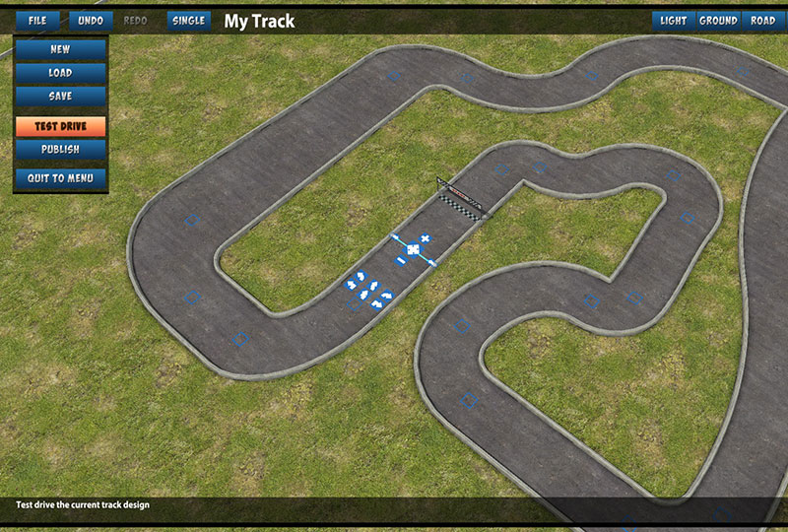Open the LIGHT settings menu
This screenshot has height=532, width=788.
(x=674, y=21)
